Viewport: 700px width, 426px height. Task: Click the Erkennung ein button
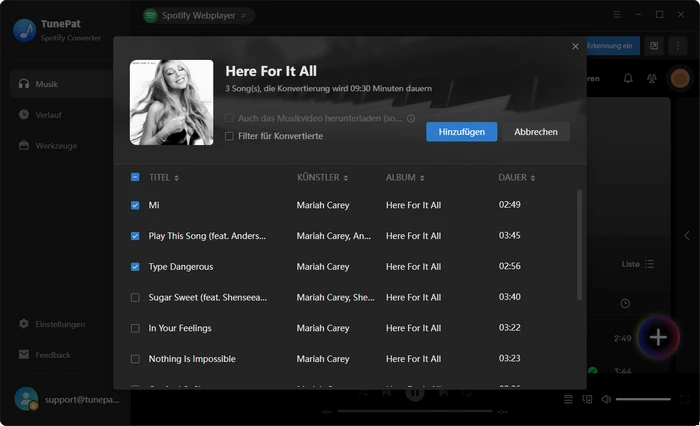[612, 46]
